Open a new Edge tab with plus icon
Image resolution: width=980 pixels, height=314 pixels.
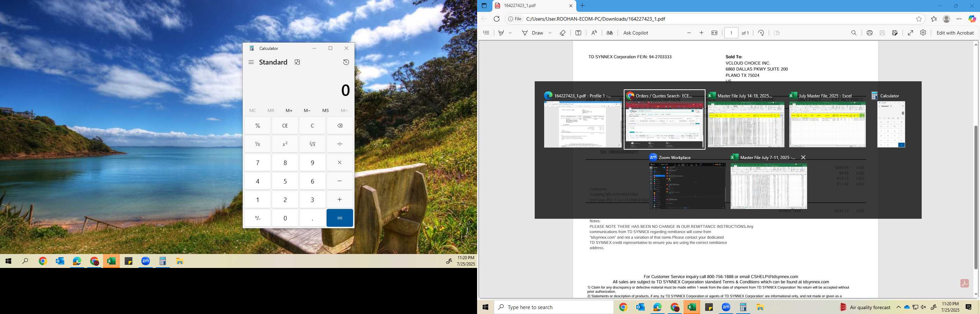[583, 6]
